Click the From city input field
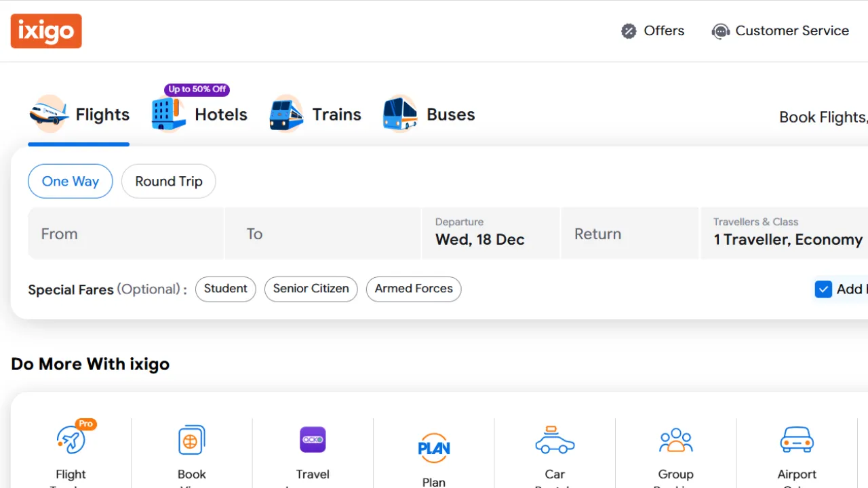868x488 pixels. coord(125,233)
